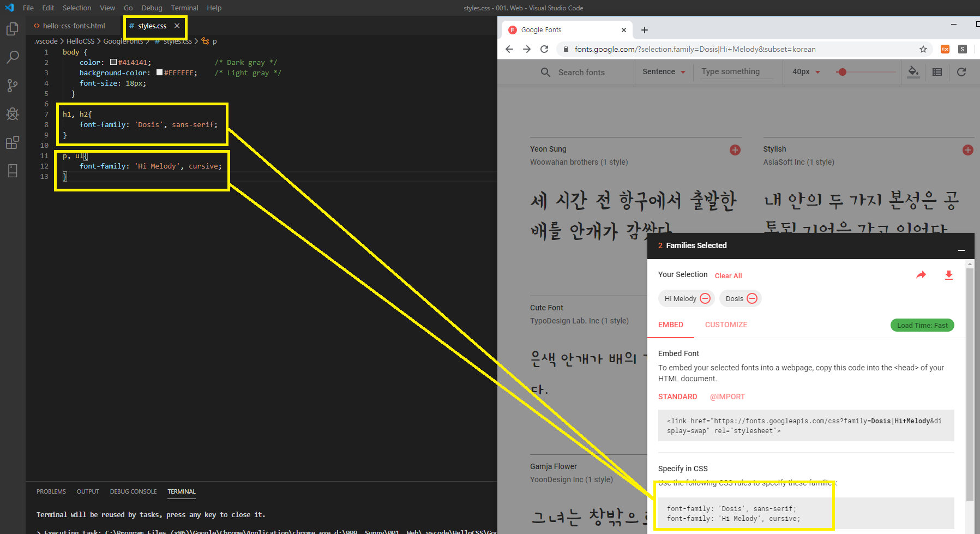Open the Sentence preview type dropdown
The image size is (980, 534).
coord(664,71)
